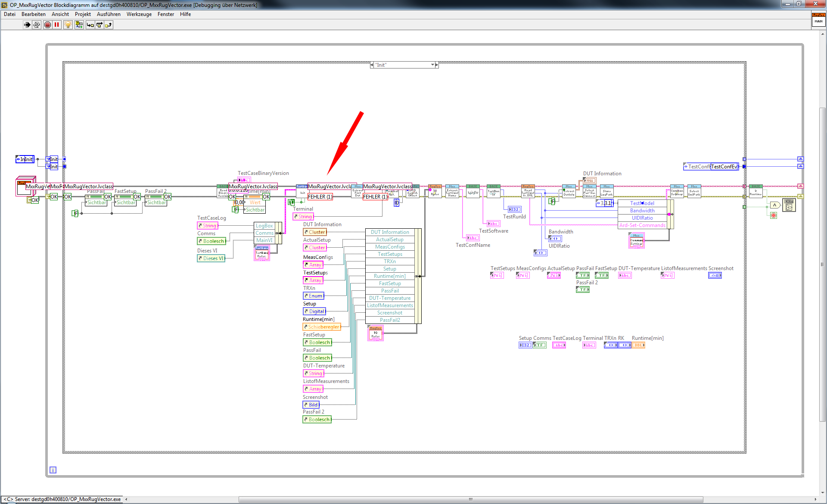Click the Pause execution button
This screenshot has width=827, height=504.
56,25
